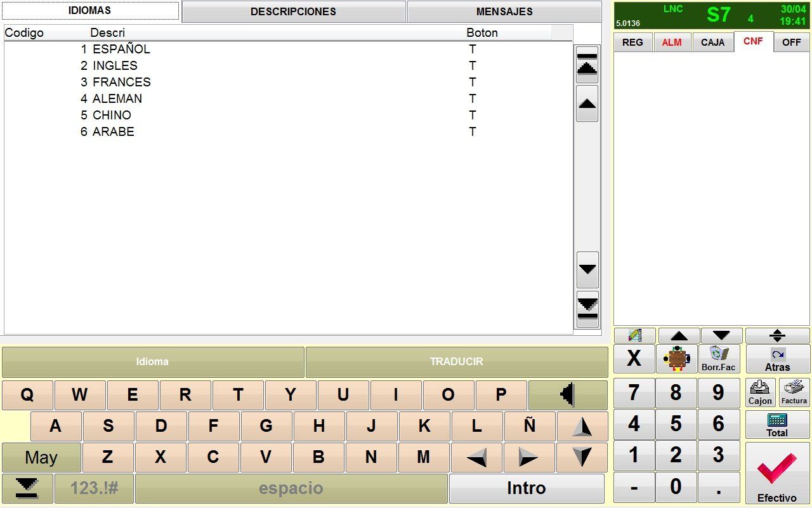Click the S7 terminal indicator

(719, 15)
